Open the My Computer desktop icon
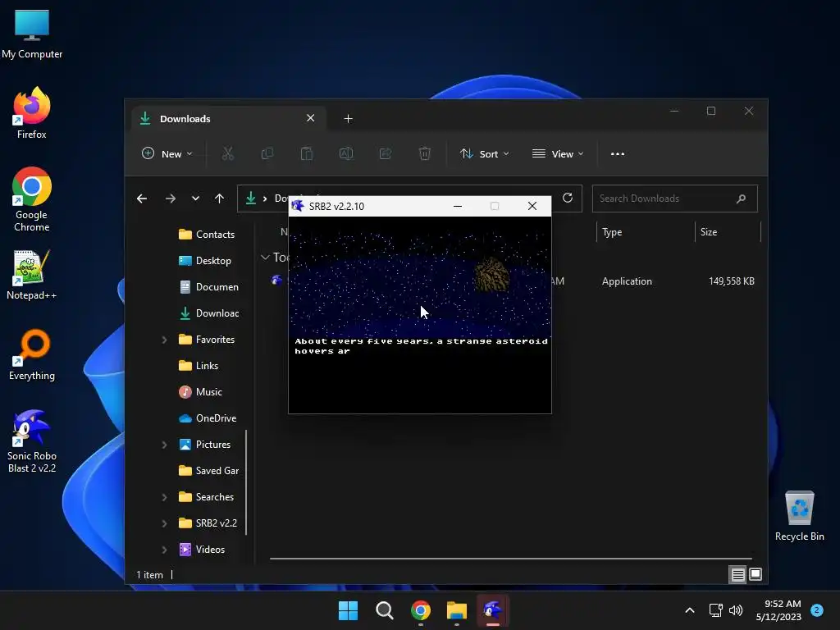The height and width of the screenshot is (630, 840). pyautogui.click(x=32, y=34)
